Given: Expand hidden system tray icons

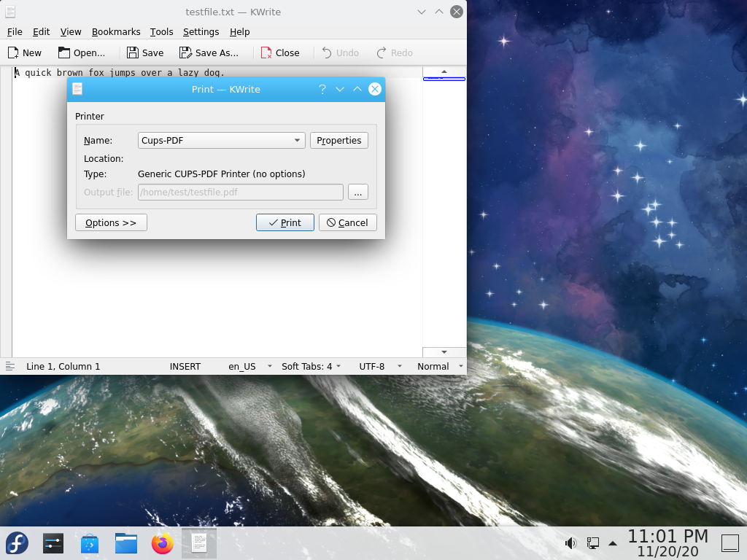Looking at the screenshot, I should pyautogui.click(x=613, y=543).
